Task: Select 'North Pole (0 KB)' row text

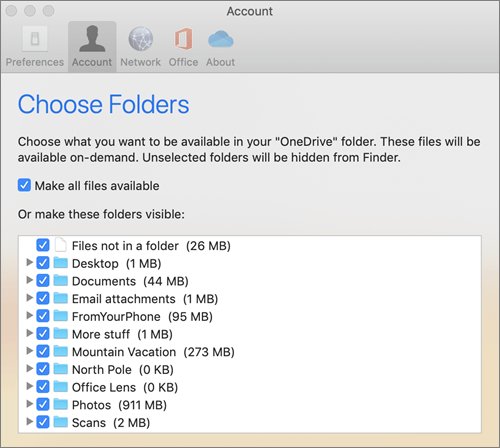Action: tap(123, 369)
